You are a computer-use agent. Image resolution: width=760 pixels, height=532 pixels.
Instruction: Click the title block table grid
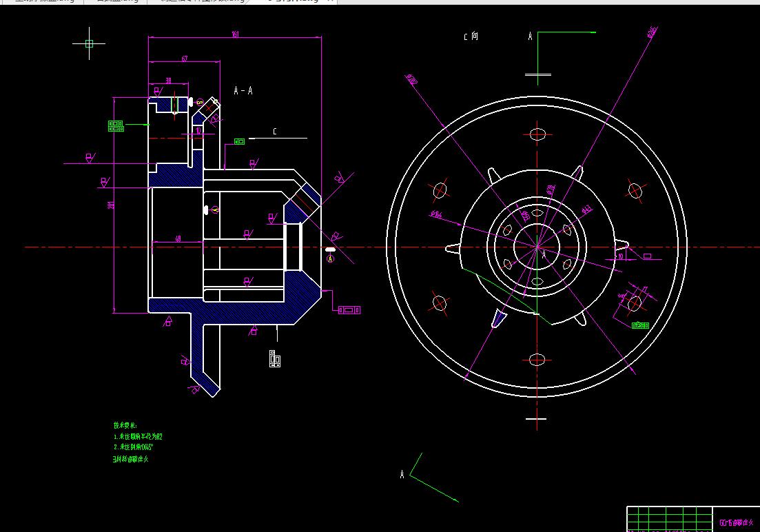pyautogui.click(x=669, y=519)
